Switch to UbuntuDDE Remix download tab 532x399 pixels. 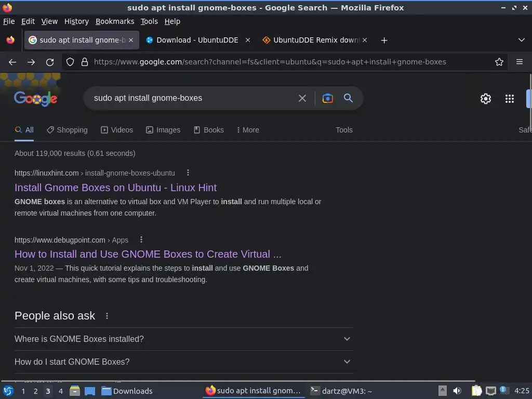[315, 40]
